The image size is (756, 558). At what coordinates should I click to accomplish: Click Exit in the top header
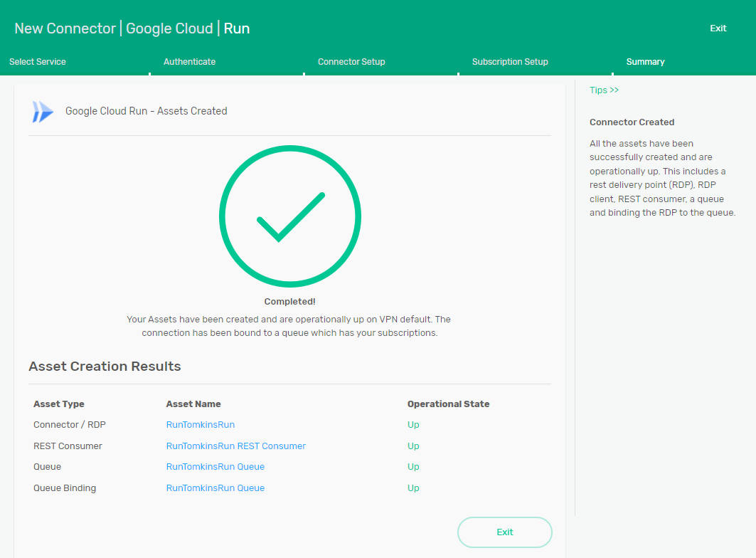click(718, 28)
